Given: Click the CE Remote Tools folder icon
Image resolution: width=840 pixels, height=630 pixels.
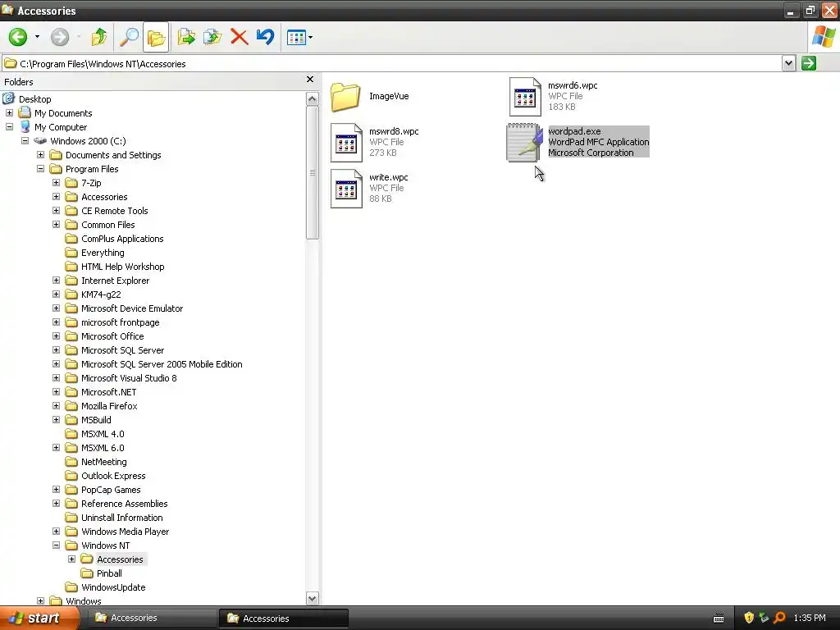Looking at the screenshot, I should click(x=71, y=211).
